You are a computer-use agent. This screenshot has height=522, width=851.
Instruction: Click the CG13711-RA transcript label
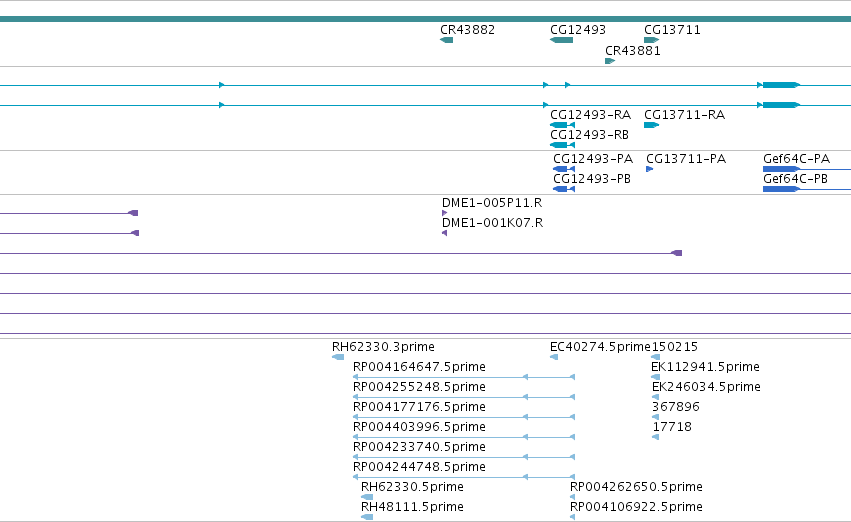click(x=684, y=115)
